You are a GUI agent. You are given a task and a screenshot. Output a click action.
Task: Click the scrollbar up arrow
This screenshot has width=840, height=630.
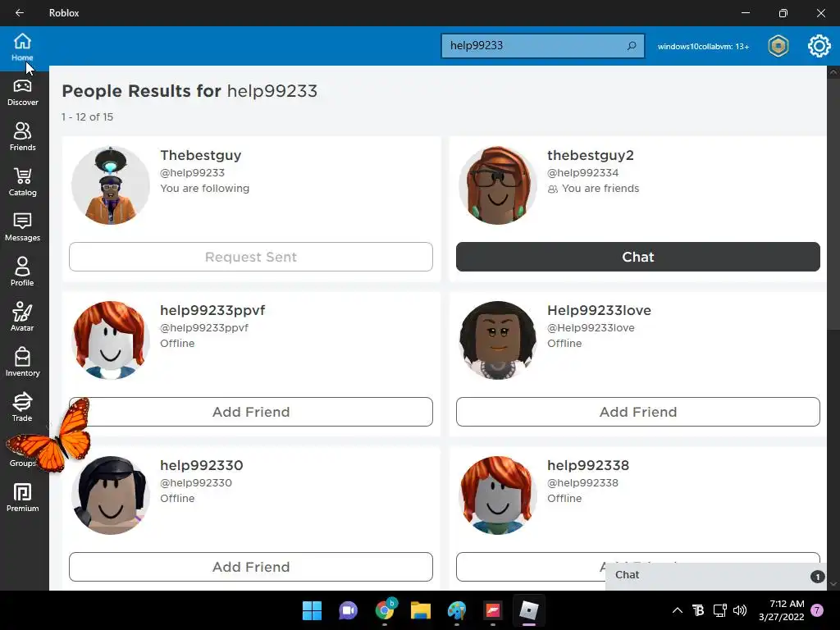click(833, 71)
